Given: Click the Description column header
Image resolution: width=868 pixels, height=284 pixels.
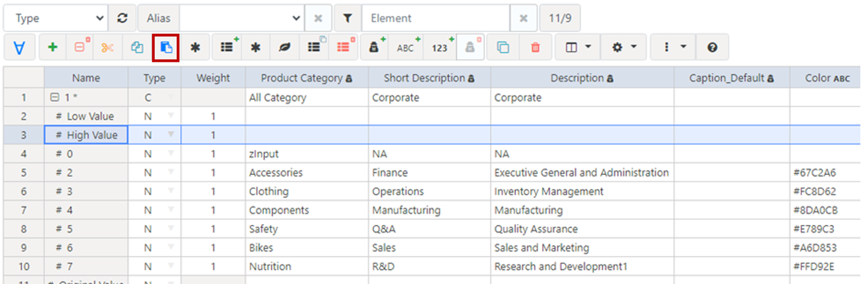Looking at the screenshot, I should [582, 78].
